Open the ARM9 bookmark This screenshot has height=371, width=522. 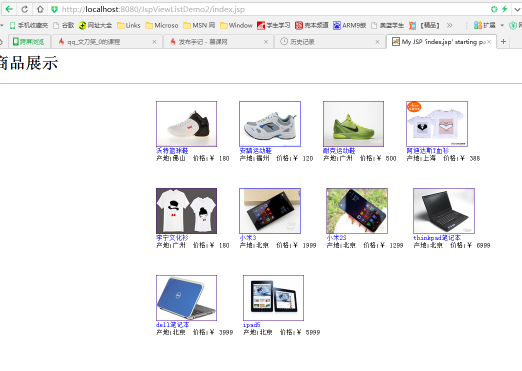tap(349, 25)
